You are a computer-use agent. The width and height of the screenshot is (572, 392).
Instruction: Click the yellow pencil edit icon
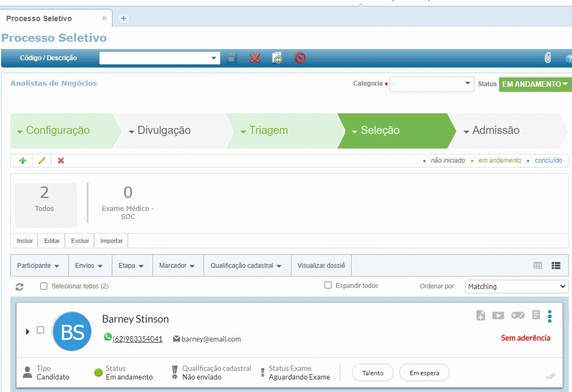click(x=42, y=160)
